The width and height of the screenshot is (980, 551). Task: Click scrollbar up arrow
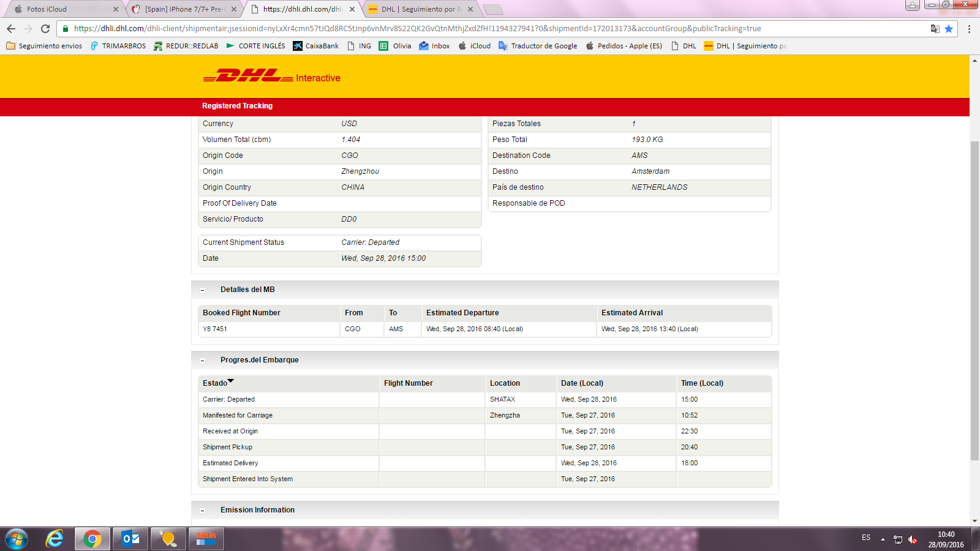(x=974, y=60)
